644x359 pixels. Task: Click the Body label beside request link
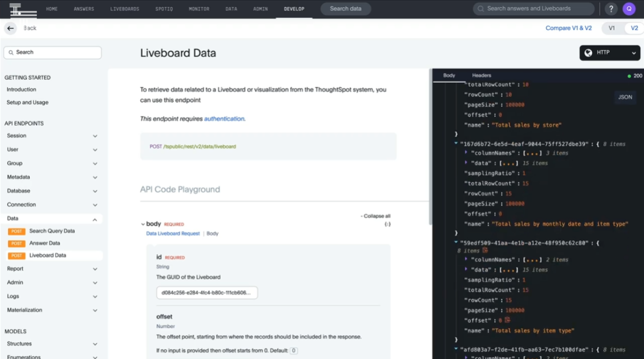pos(212,234)
